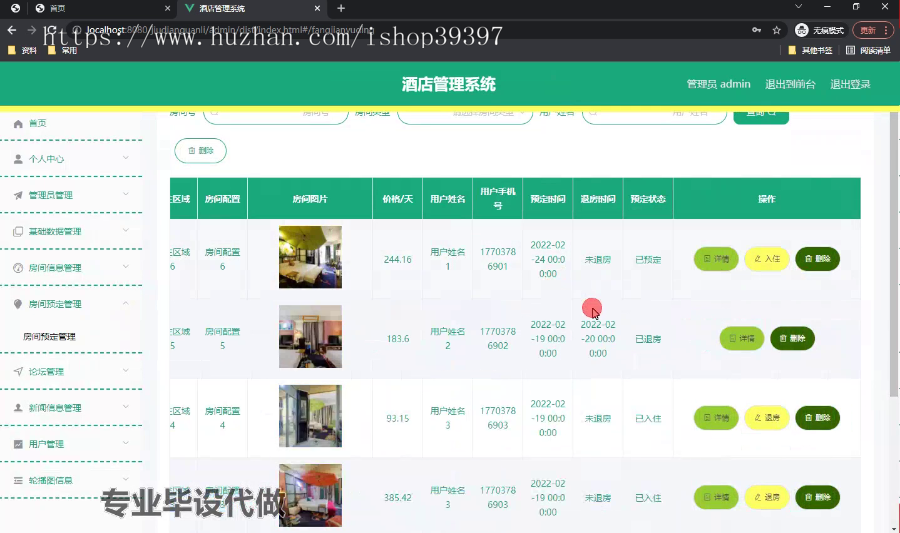This screenshot has height=533, width=900.
Task: Click the 用户管理 sidebar icon
Action: click(x=18, y=444)
